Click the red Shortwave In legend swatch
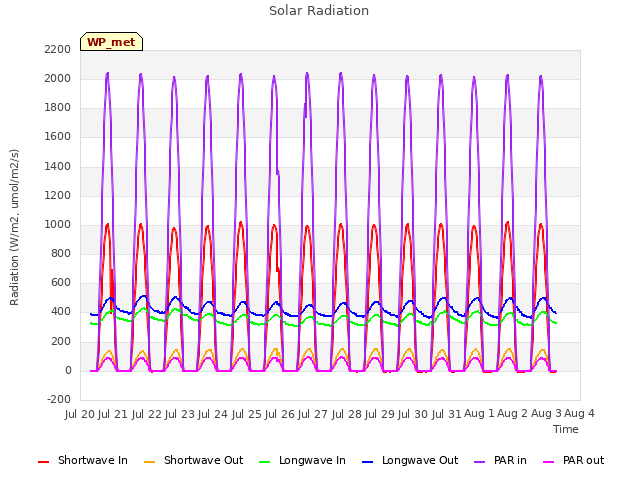 43,462
